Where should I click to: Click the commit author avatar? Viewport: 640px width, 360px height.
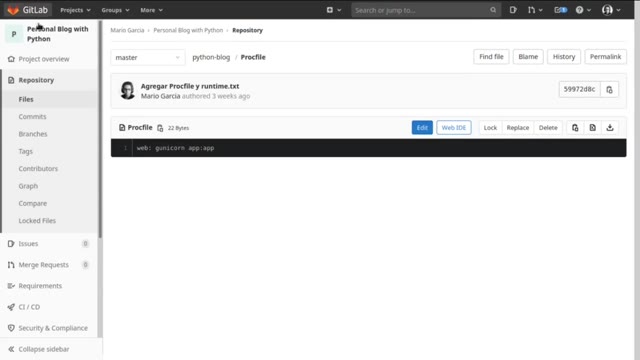click(127, 90)
